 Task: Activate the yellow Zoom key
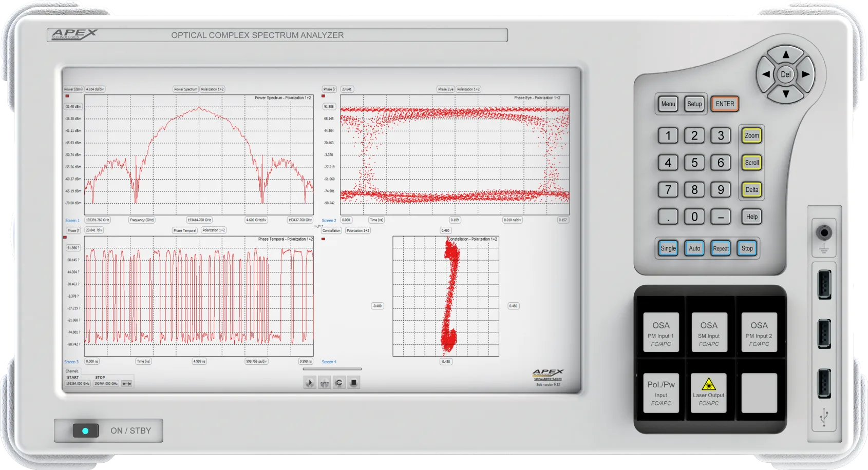click(752, 136)
